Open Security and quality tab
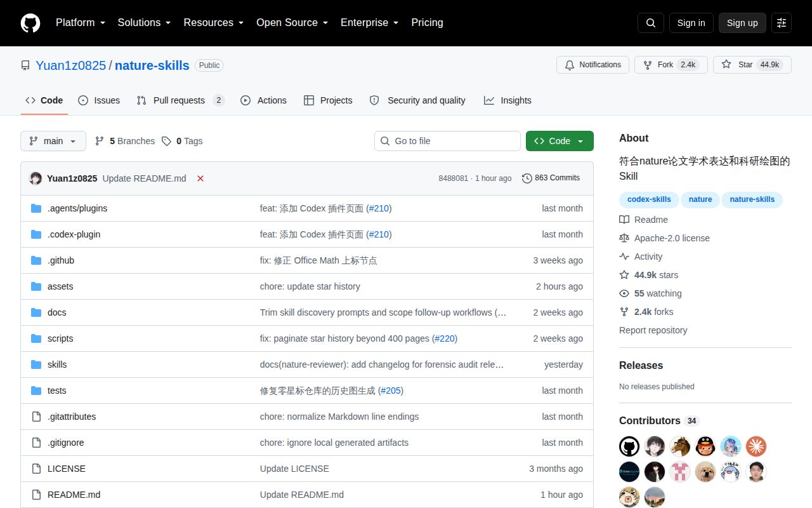 coord(417,100)
